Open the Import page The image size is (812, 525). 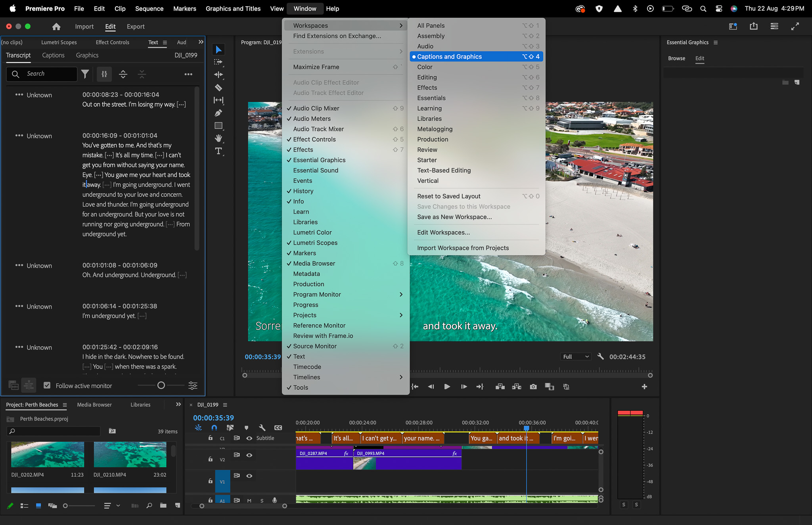coord(84,27)
